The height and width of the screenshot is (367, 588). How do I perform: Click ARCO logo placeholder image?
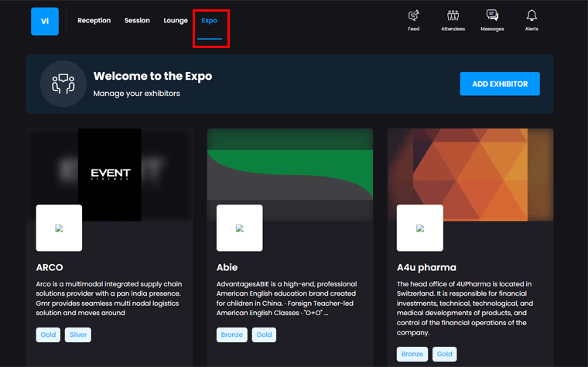coord(59,228)
